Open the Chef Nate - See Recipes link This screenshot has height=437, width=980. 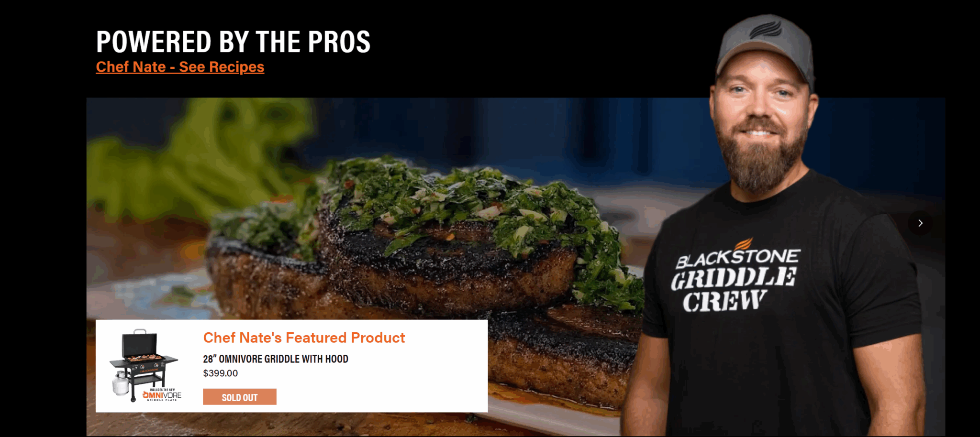tap(180, 67)
